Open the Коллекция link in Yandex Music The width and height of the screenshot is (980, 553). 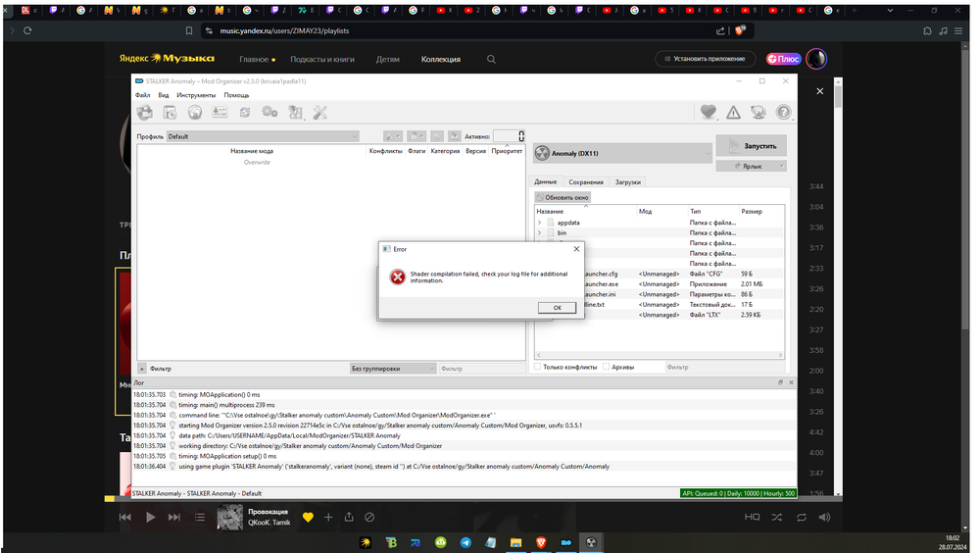click(441, 60)
